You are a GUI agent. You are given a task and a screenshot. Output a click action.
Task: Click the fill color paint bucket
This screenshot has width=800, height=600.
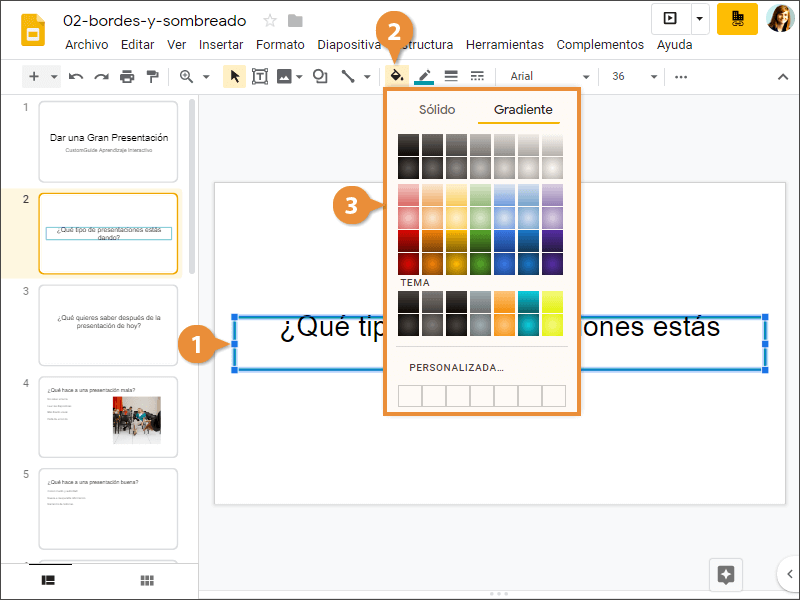(x=397, y=77)
